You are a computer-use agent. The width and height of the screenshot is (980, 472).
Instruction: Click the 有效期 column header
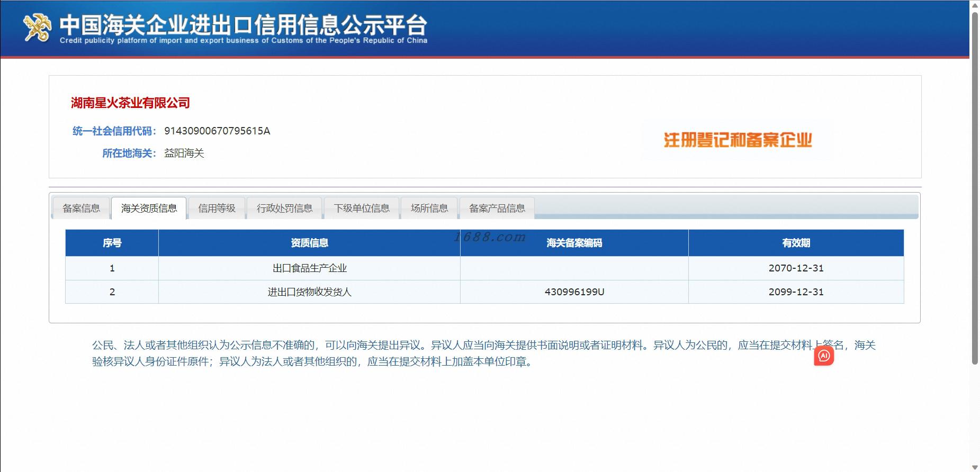(796, 243)
